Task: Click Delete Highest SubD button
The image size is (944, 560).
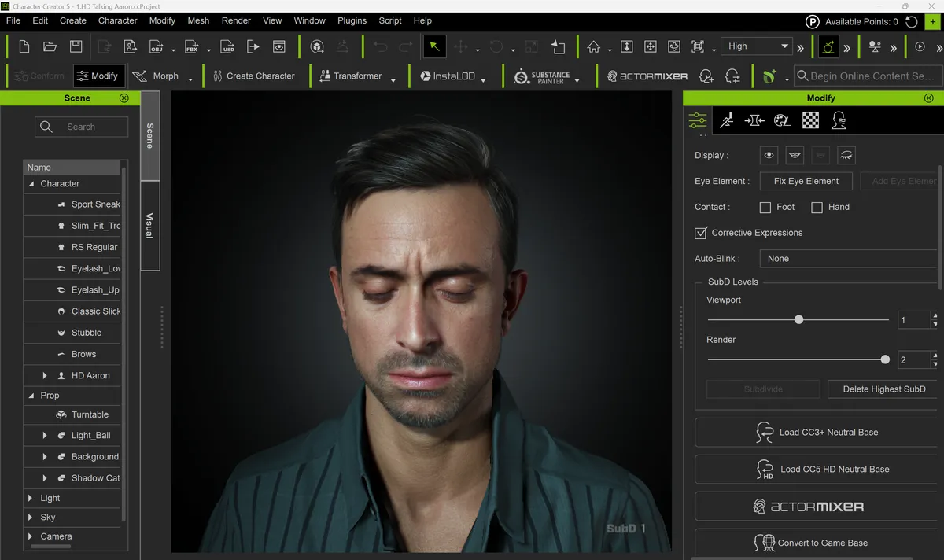Action: pyautogui.click(x=884, y=389)
